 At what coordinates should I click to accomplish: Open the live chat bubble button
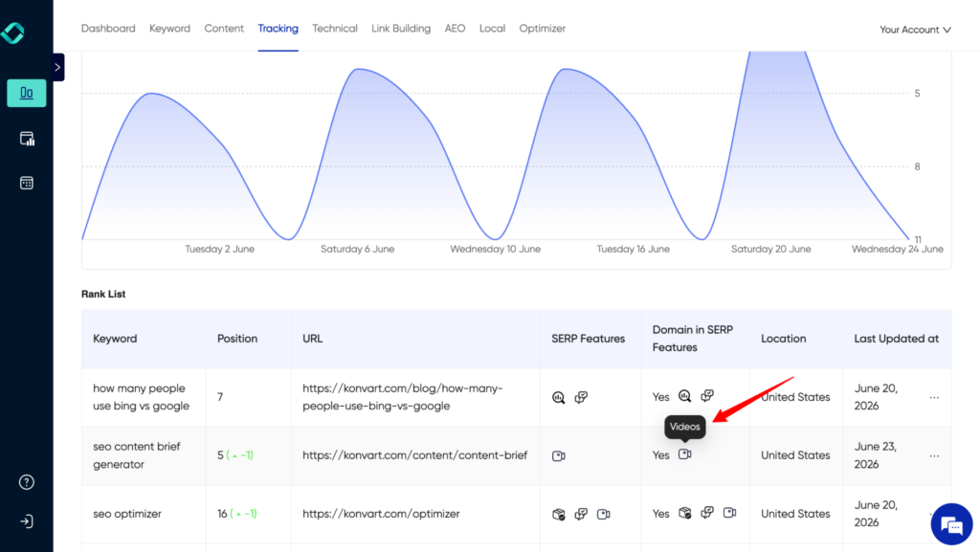point(951,524)
